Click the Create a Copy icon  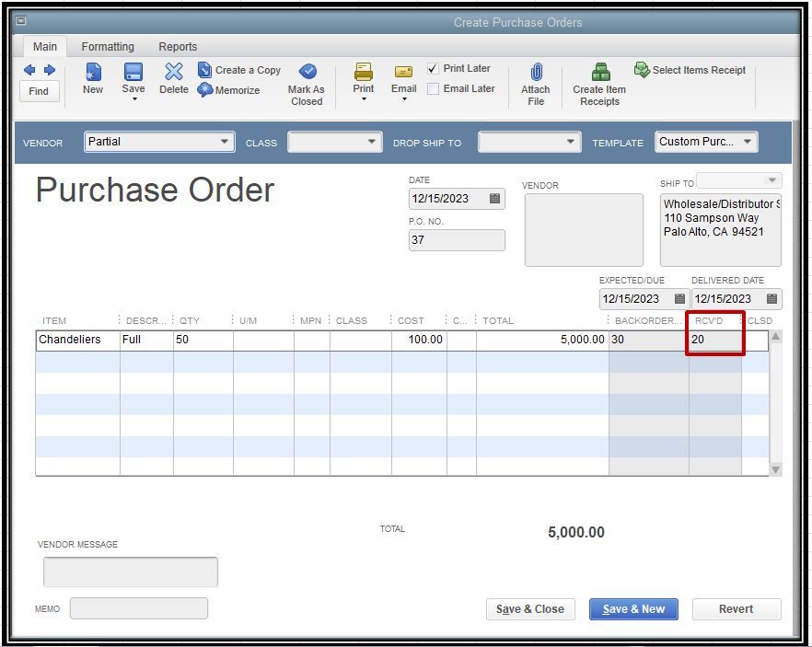(204, 69)
